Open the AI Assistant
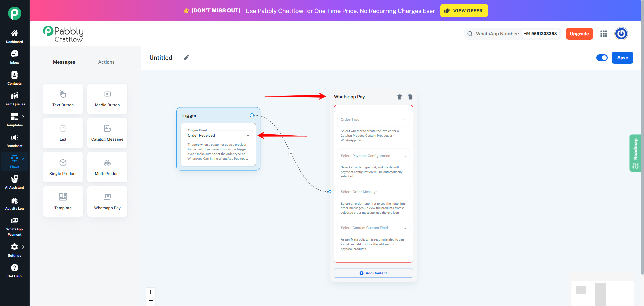 14,182
